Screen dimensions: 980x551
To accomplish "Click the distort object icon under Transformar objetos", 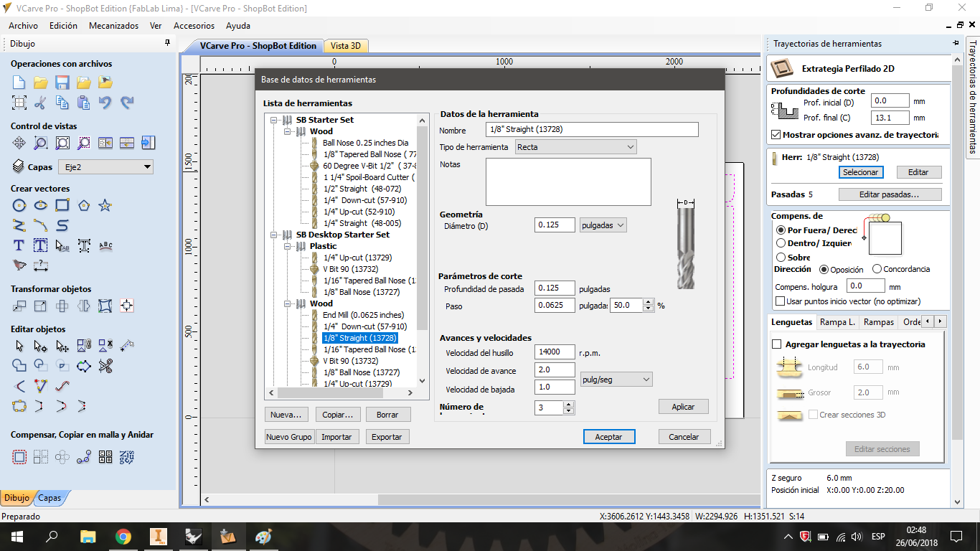I will pos(105,306).
